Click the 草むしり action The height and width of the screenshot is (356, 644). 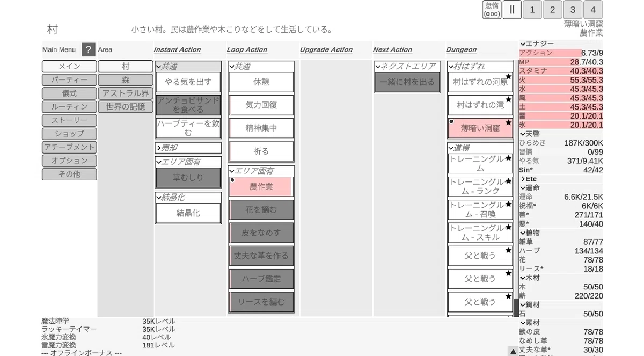tap(188, 177)
